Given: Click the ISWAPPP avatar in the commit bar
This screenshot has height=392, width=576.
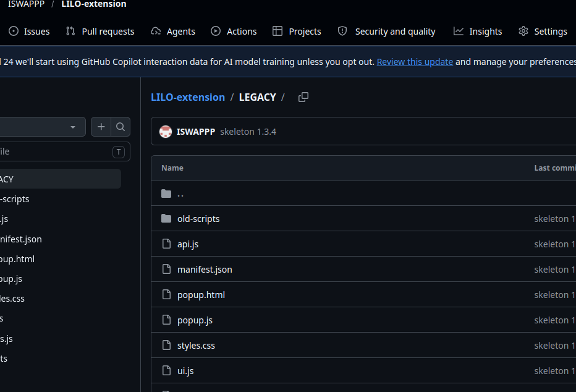Looking at the screenshot, I should (x=166, y=132).
